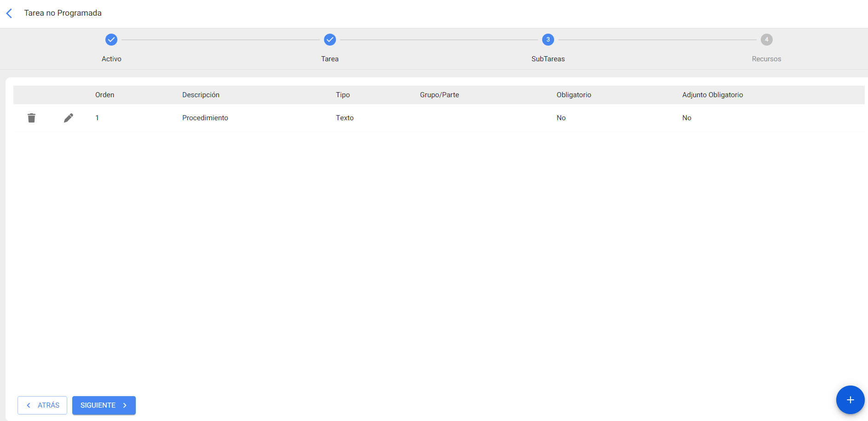
Task: Click the Obligatorio column header
Action: [x=573, y=95]
